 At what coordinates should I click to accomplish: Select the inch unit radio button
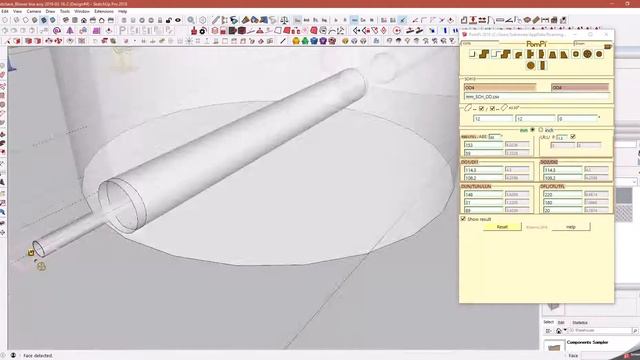pos(541,130)
